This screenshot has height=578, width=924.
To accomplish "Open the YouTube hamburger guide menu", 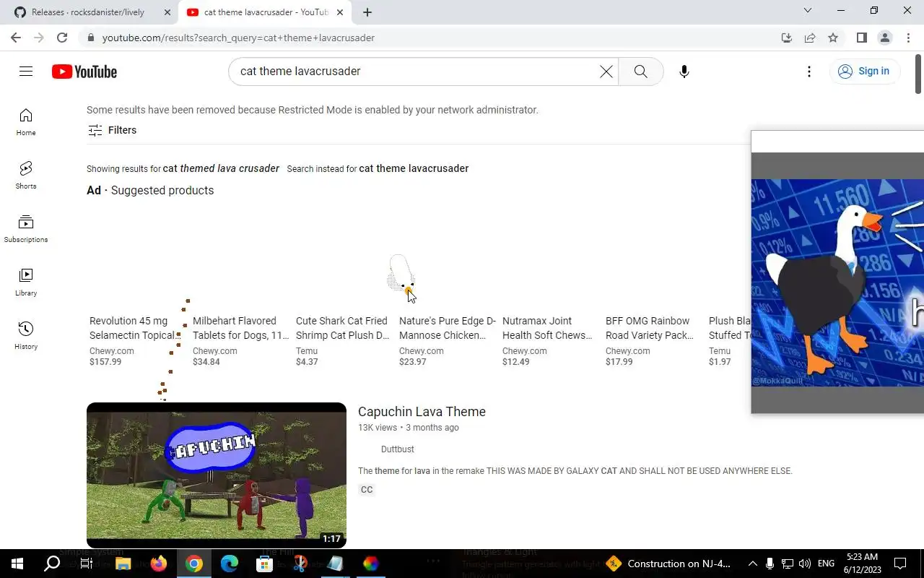I will tap(26, 71).
